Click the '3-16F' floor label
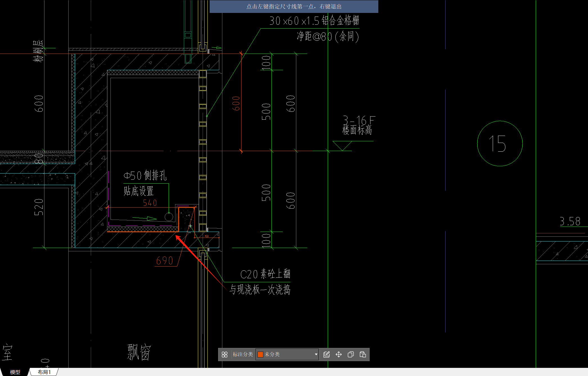Viewport: 588px width, 376px height. point(359,120)
